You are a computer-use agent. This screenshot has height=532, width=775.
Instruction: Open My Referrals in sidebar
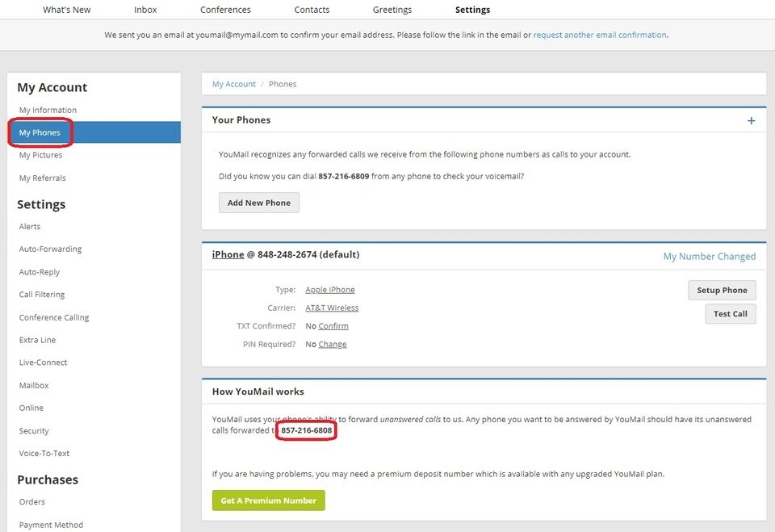tap(42, 178)
